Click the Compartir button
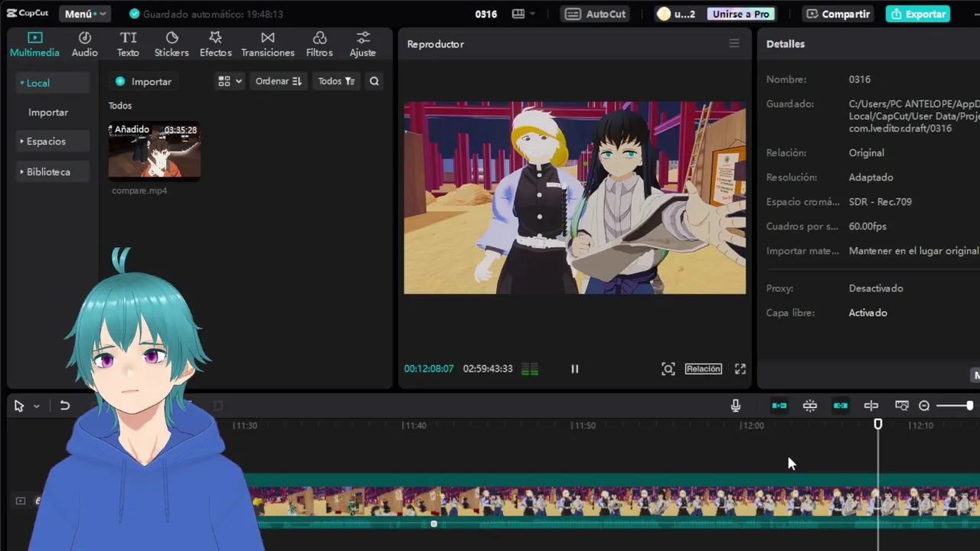Image resolution: width=980 pixels, height=551 pixels. click(x=838, y=14)
